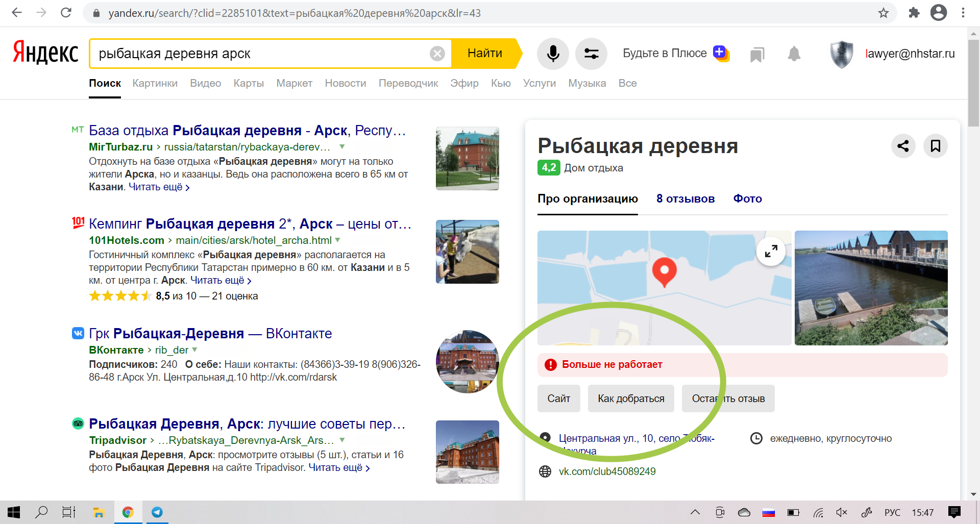Start voice search with the microphone icon
This screenshot has height=524, width=980.
point(553,54)
